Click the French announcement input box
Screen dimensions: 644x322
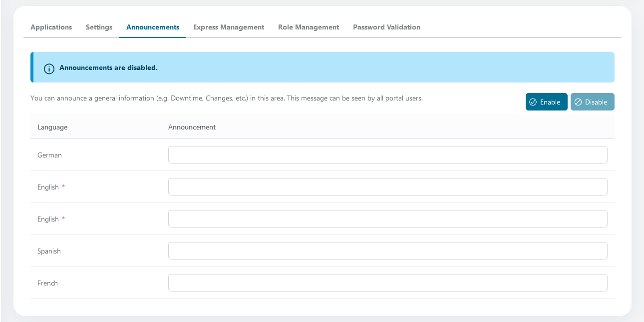(388, 283)
